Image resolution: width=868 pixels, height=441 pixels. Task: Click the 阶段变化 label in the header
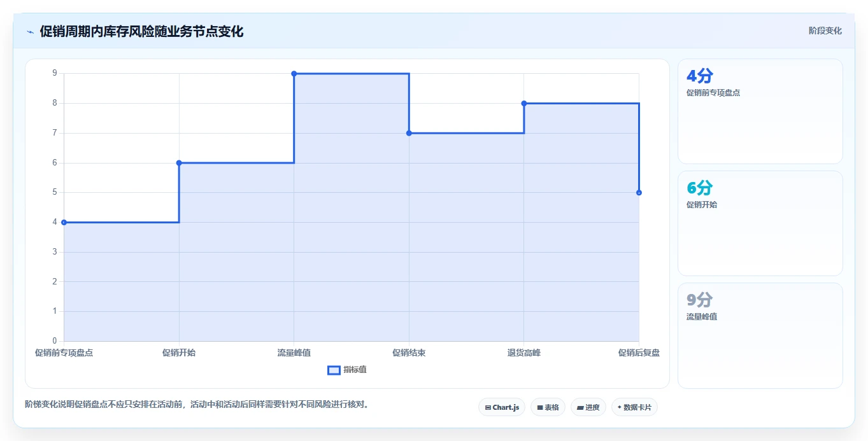pyautogui.click(x=825, y=31)
